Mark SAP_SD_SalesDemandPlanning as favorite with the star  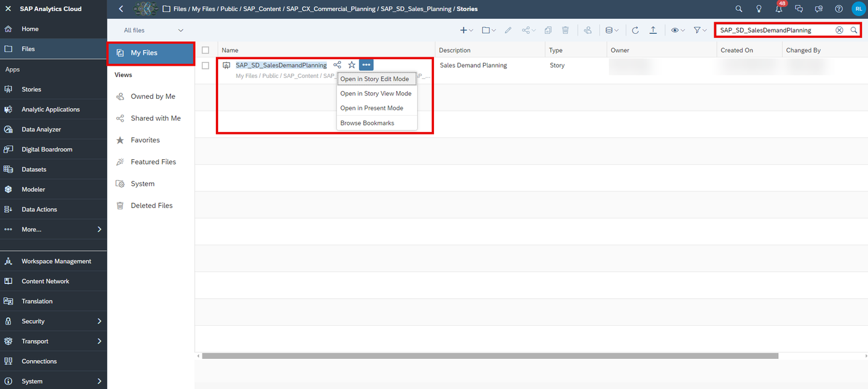click(x=352, y=65)
